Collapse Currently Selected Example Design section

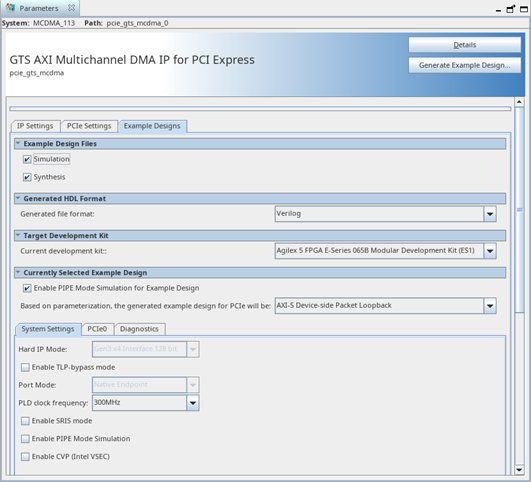pos(18,273)
